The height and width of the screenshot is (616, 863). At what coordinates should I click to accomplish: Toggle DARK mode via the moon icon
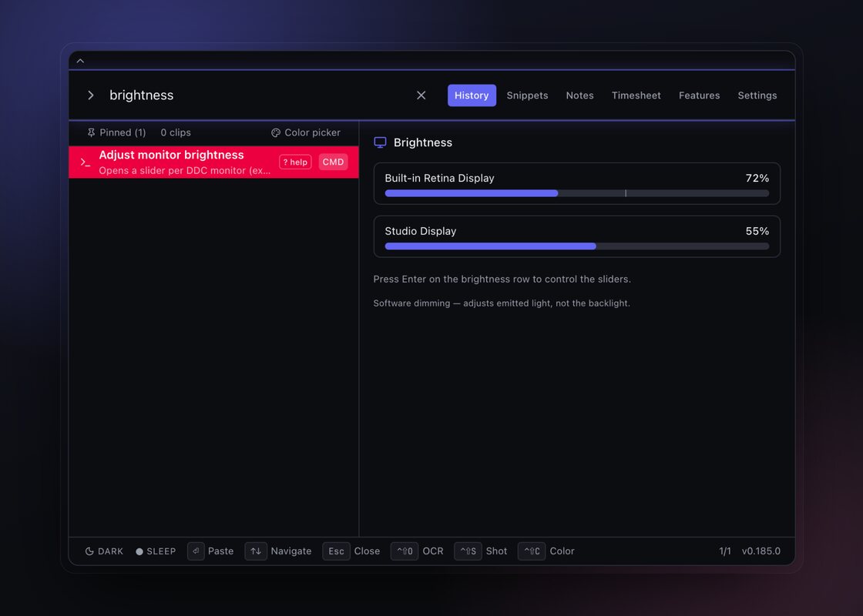[x=89, y=551]
